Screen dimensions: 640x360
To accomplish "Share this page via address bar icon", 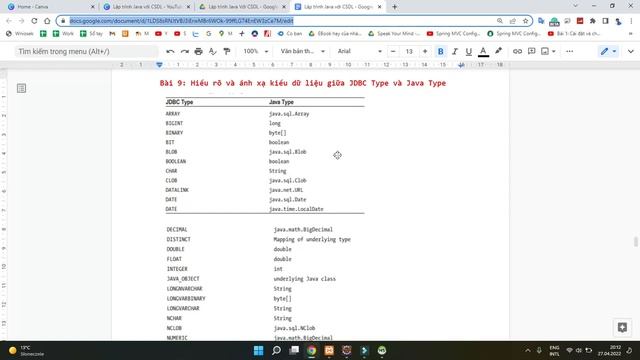I will [x=513, y=21].
